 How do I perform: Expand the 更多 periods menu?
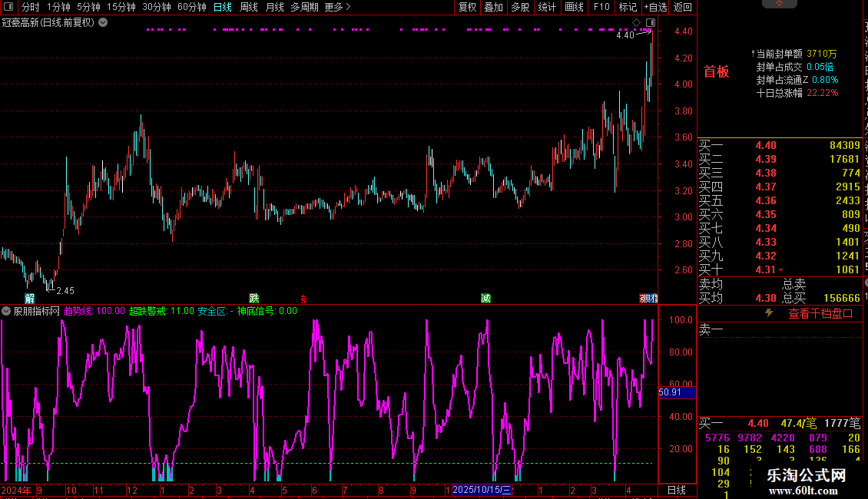[x=337, y=7]
